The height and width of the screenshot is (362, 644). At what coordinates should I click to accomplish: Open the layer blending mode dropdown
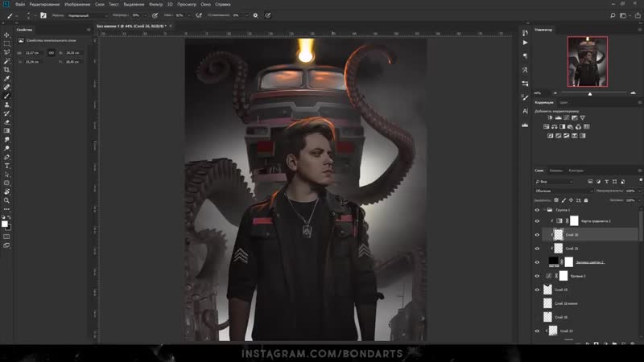pos(556,190)
